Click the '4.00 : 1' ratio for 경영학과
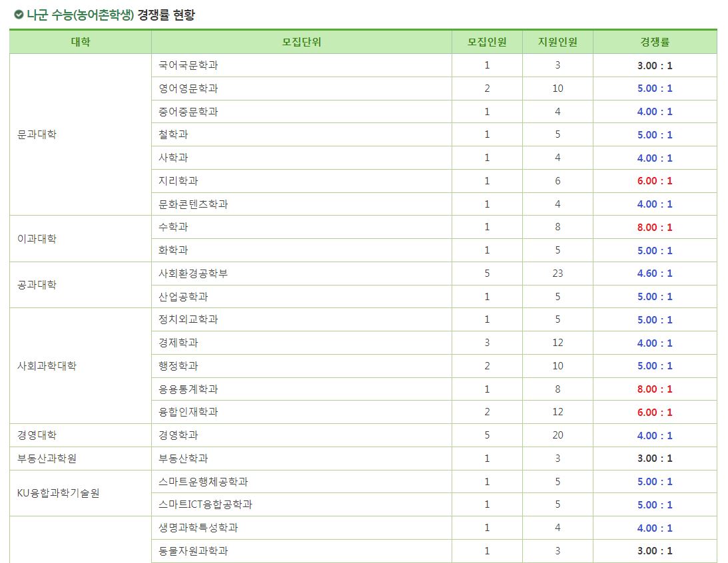This screenshot has height=563, width=728. tap(655, 435)
